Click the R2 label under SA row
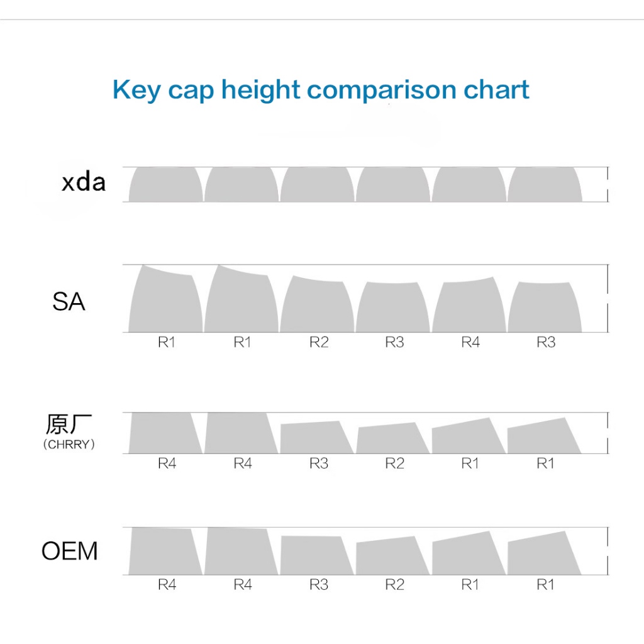Image resolution: width=644 pixels, height=644 pixels. [319, 342]
